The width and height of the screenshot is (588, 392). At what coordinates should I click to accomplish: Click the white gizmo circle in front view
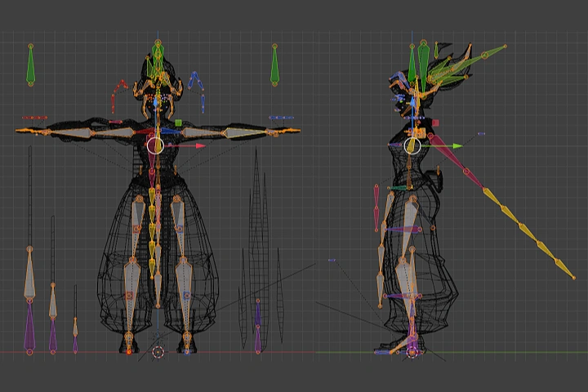coord(155,145)
